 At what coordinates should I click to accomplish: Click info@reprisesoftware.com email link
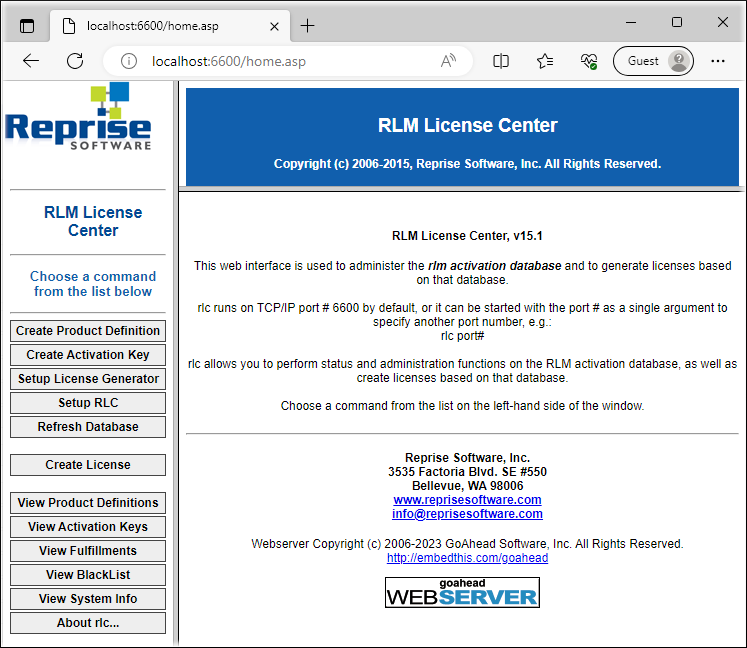pyautogui.click(x=467, y=514)
